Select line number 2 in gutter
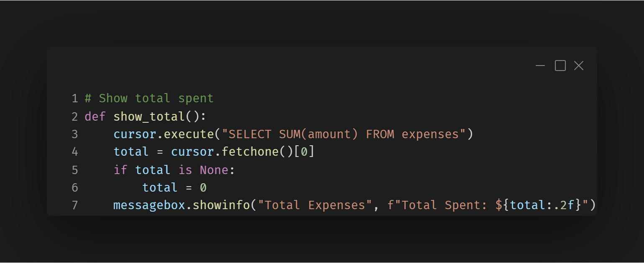 [x=75, y=116]
